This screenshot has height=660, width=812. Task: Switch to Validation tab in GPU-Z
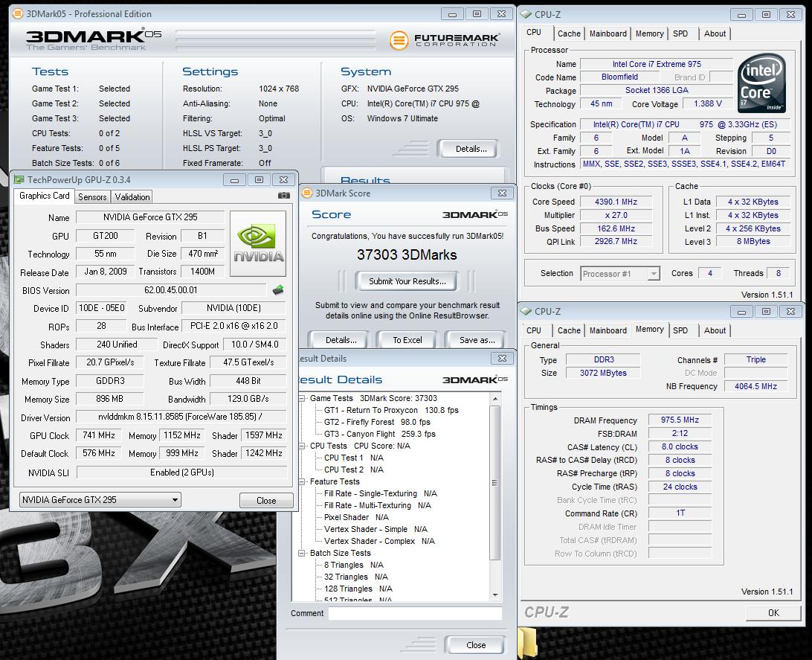[132, 197]
